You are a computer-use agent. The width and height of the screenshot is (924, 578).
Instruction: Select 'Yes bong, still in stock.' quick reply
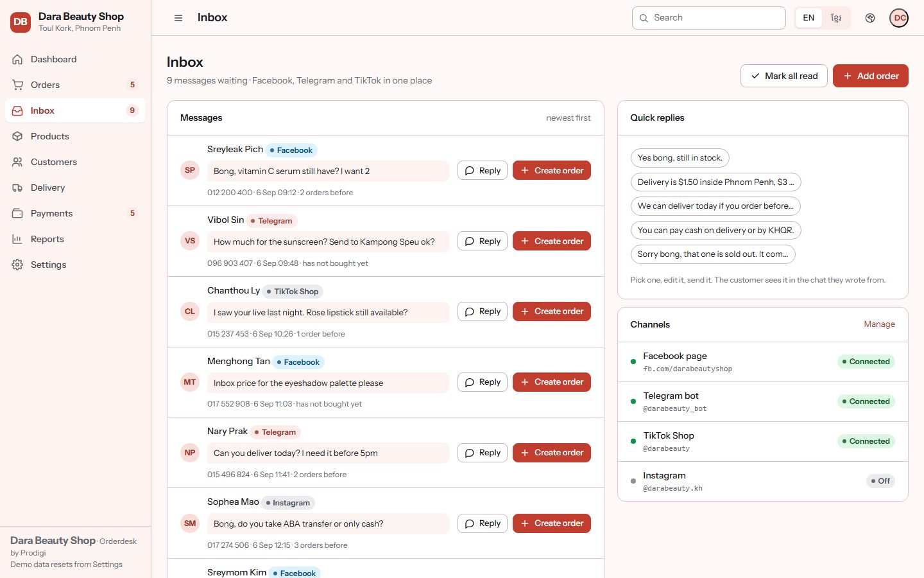coord(680,158)
